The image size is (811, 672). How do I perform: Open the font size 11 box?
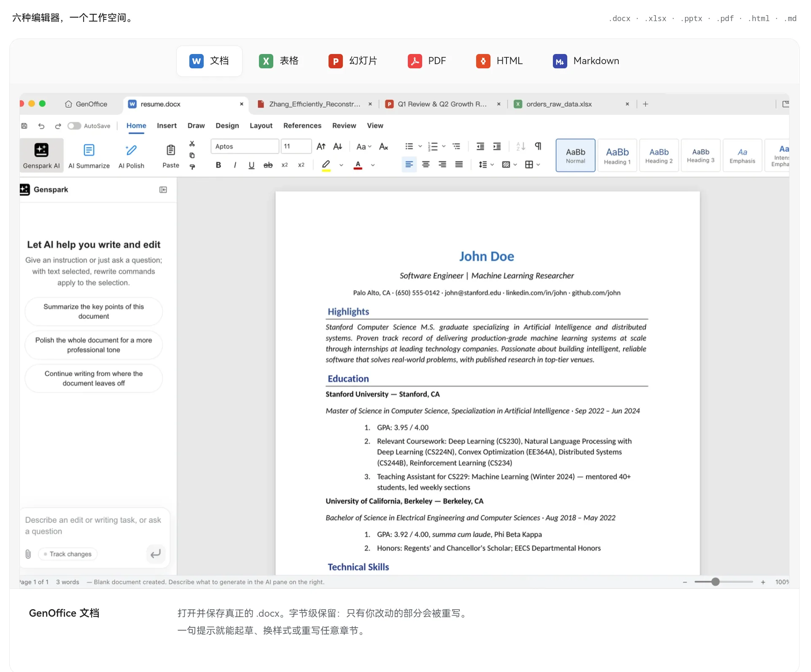(296, 146)
